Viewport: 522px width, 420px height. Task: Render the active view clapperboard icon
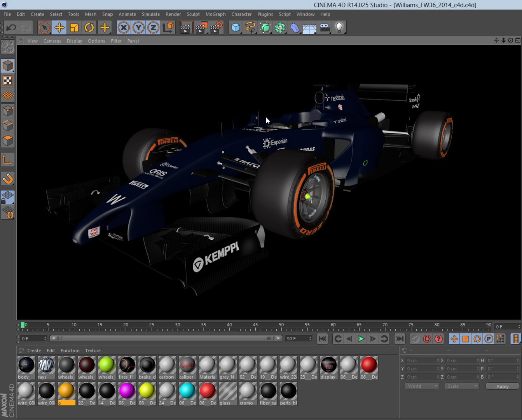[187, 28]
